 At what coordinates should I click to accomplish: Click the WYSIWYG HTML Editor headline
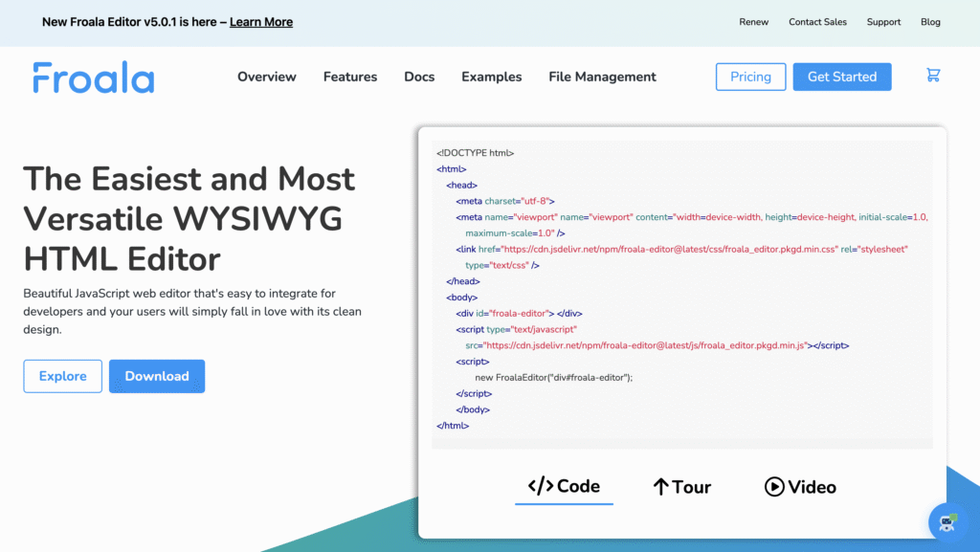tap(189, 218)
